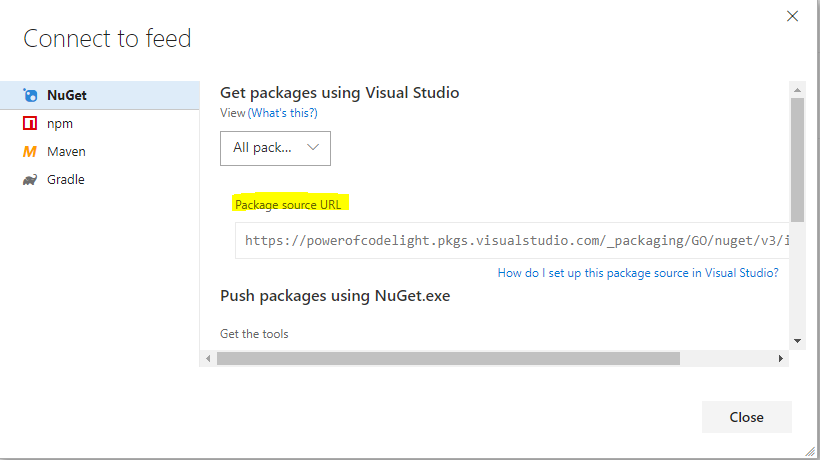Click the horizontal scrollbar thumb

(x=448, y=359)
